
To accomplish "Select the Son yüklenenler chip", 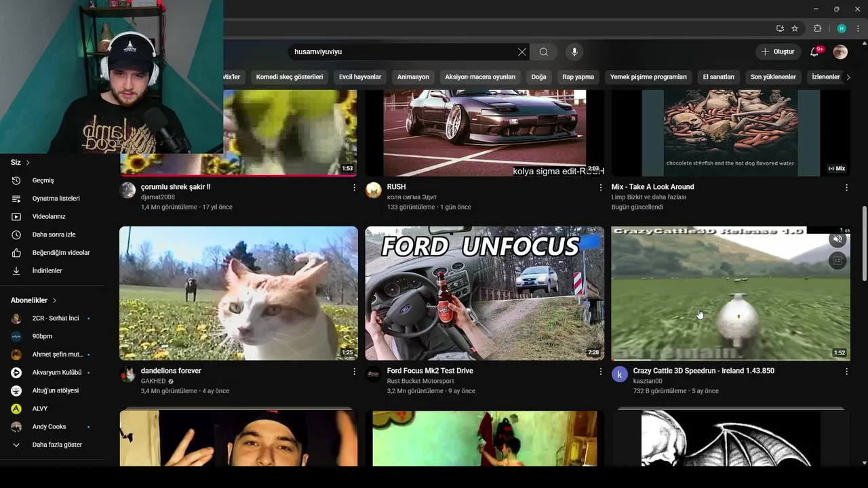I will 773,77.
